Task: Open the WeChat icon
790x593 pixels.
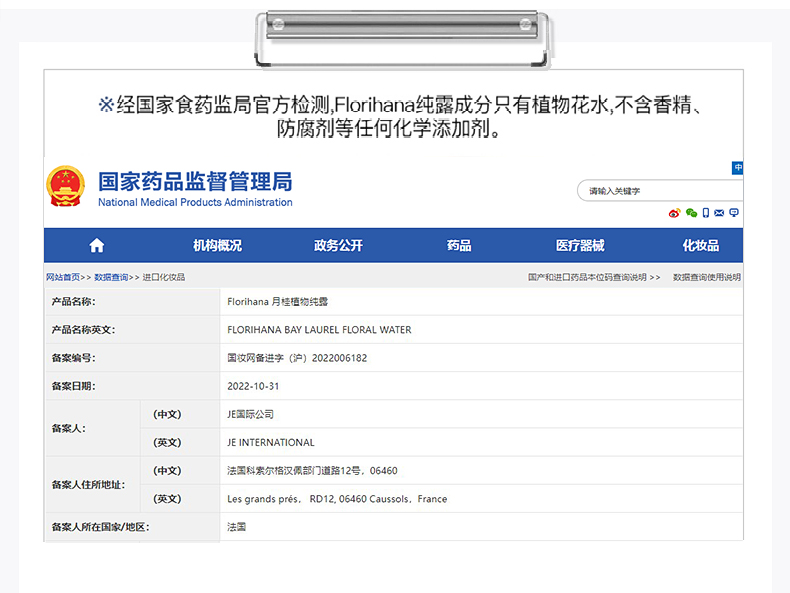Action: [x=691, y=213]
